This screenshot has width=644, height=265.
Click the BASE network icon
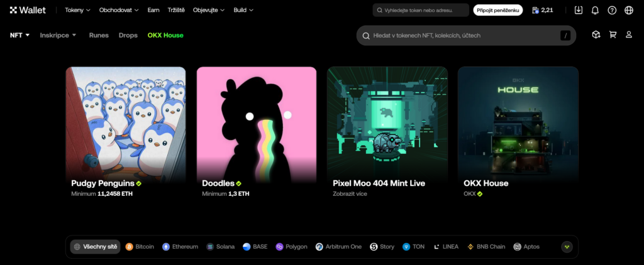point(247,247)
